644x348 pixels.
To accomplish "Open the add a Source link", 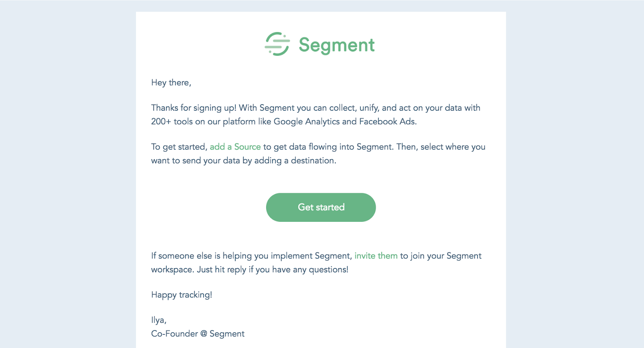I will (x=235, y=147).
